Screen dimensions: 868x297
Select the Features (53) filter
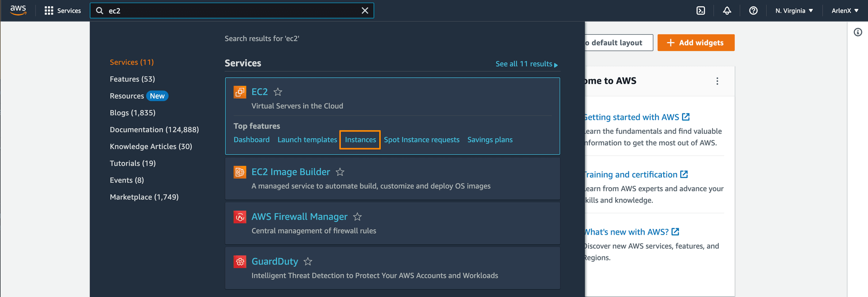(132, 79)
